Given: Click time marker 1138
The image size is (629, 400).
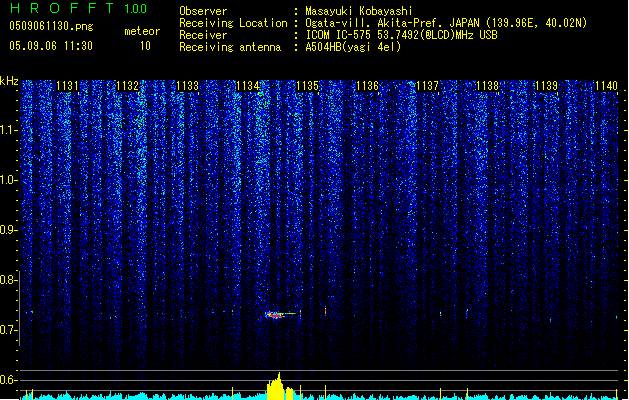Looking at the screenshot, I should tap(487, 86).
